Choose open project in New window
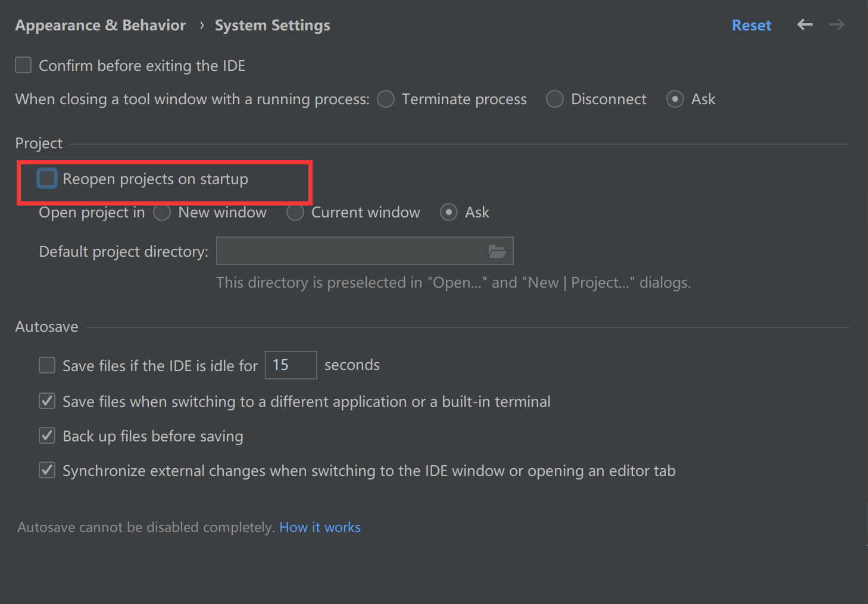Image resolution: width=868 pixels, height=604 pixels. 162,212
